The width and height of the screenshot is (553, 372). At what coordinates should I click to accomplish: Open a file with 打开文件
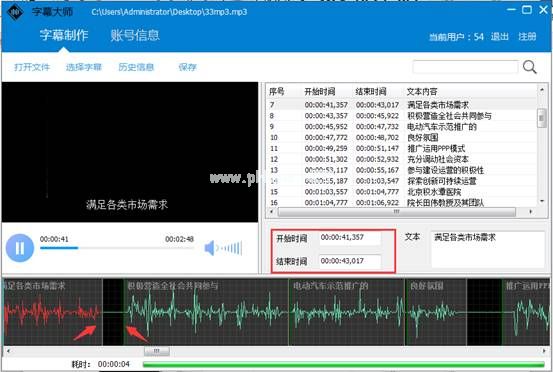click(32, 67)
